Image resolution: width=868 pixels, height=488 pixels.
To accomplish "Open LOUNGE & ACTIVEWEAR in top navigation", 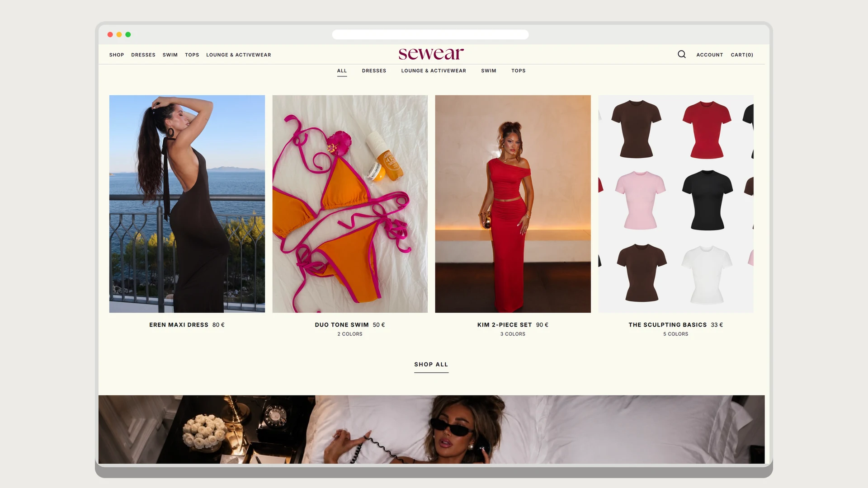I will pos(239,55).
